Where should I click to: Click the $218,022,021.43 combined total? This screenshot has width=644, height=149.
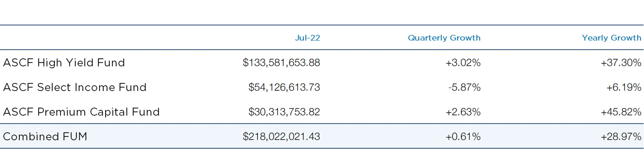point(281,136)
